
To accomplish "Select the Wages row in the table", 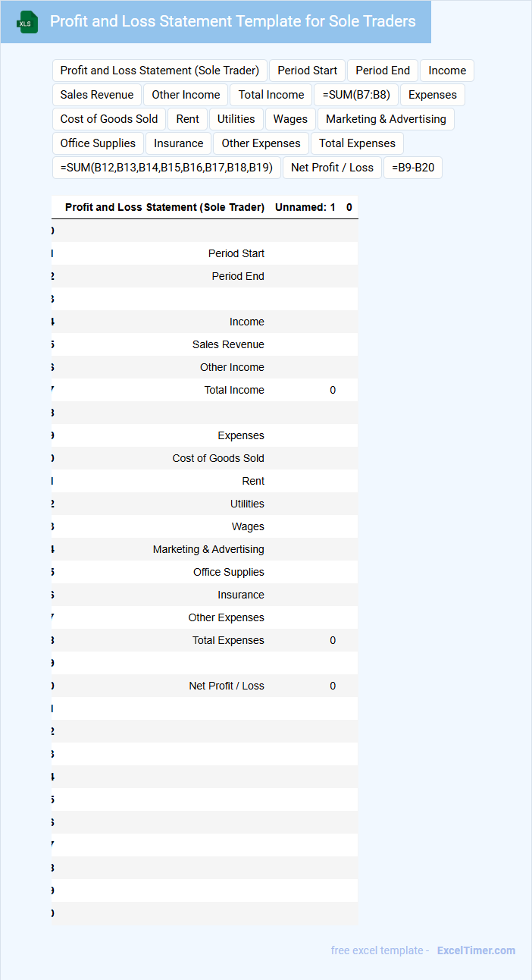I will pyautogui.click(x=248, y=526).
